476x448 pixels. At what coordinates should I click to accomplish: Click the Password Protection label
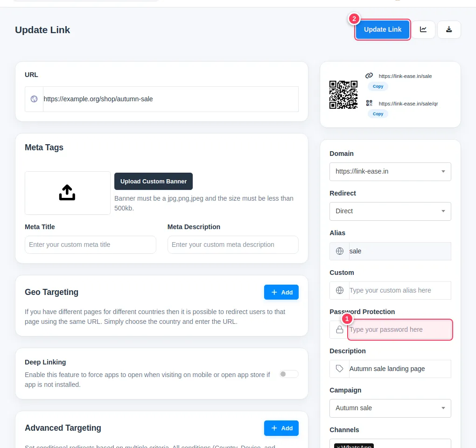pos(362,312)
